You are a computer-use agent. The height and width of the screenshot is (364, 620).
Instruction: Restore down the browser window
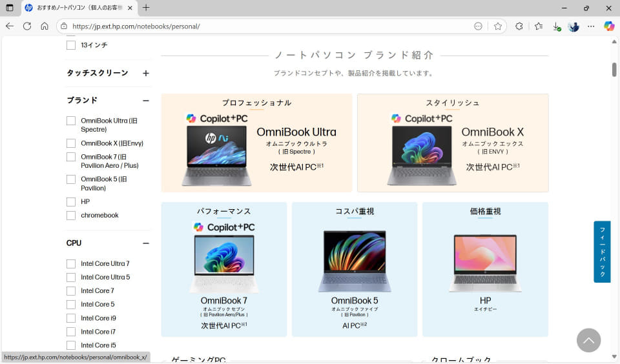coord(586,8)
